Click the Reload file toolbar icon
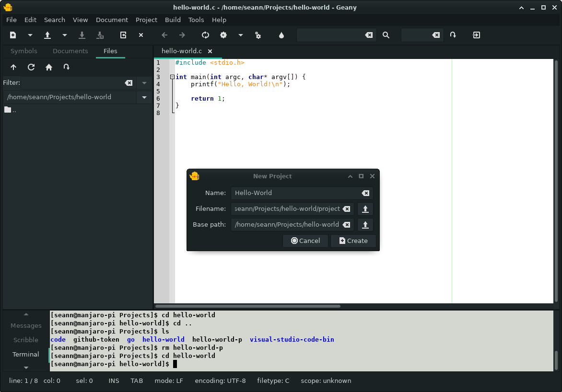Screen dimensions: 562x392 [123, 35]
